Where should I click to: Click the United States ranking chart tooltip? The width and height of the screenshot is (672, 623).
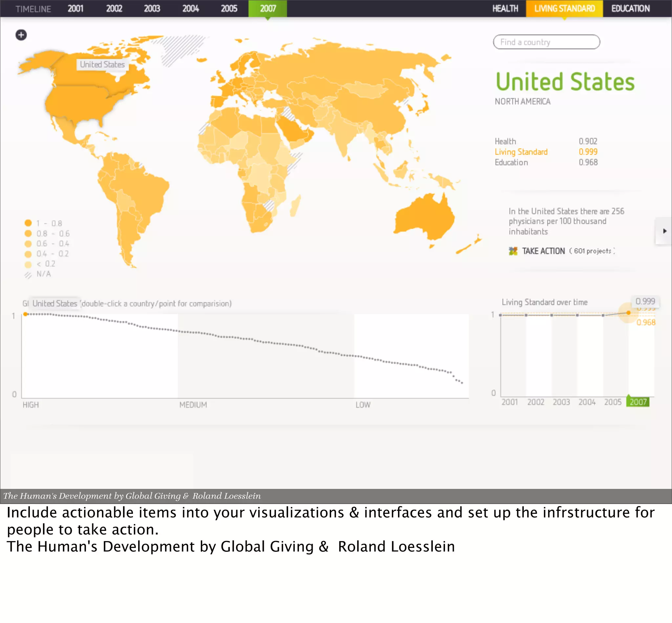(x=55, y=303)
